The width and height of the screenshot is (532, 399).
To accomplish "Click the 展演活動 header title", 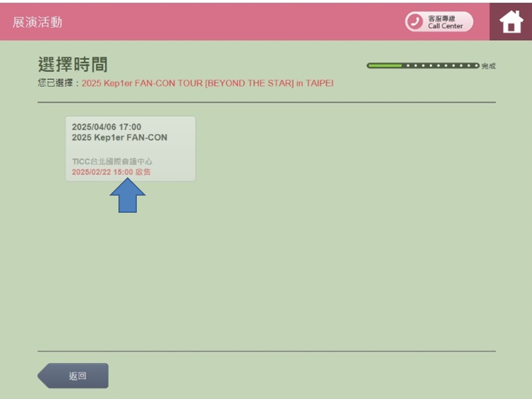I will click(37, 22).
